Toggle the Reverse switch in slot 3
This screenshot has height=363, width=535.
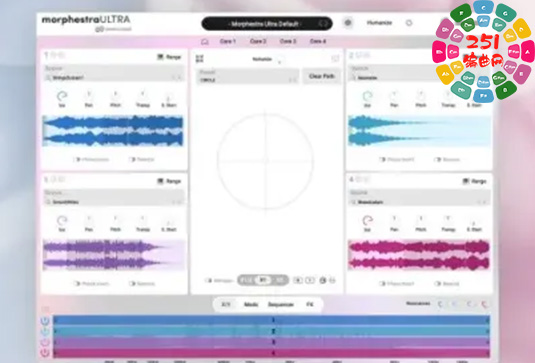[x=132, y=284]
